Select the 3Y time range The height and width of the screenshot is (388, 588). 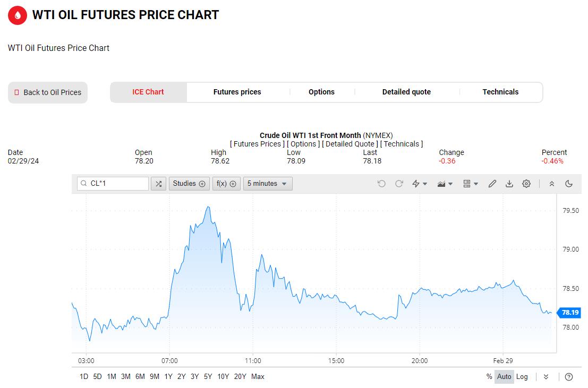click(x=194, y=377)
